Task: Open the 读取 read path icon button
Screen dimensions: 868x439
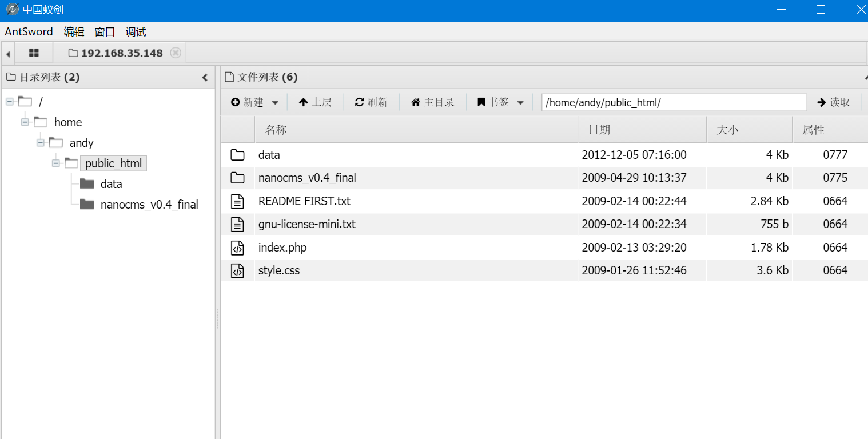Action: click(x=821, y=102)
